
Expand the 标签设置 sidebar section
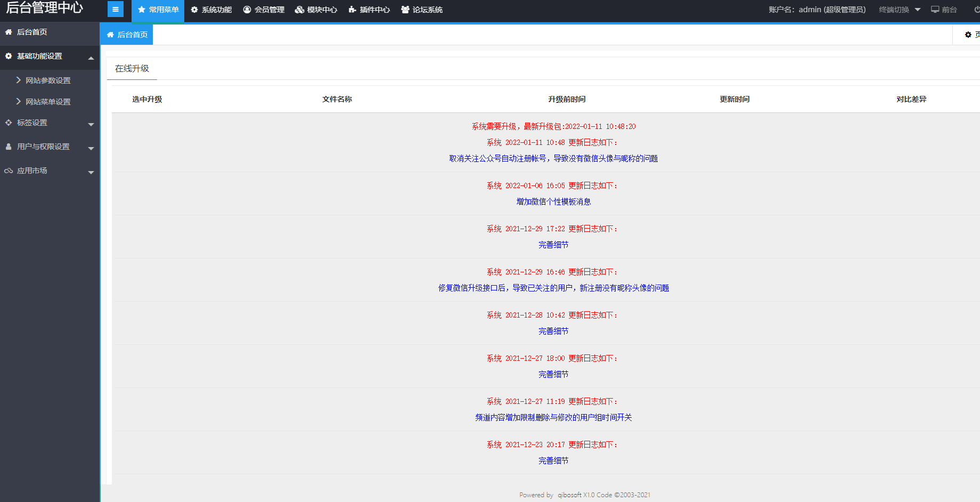coord(91,124)
